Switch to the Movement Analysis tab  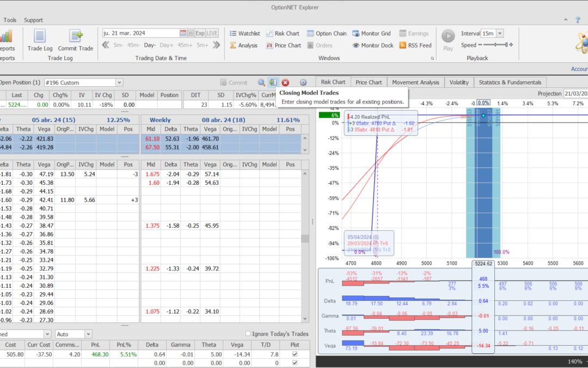tap(415, 82)
